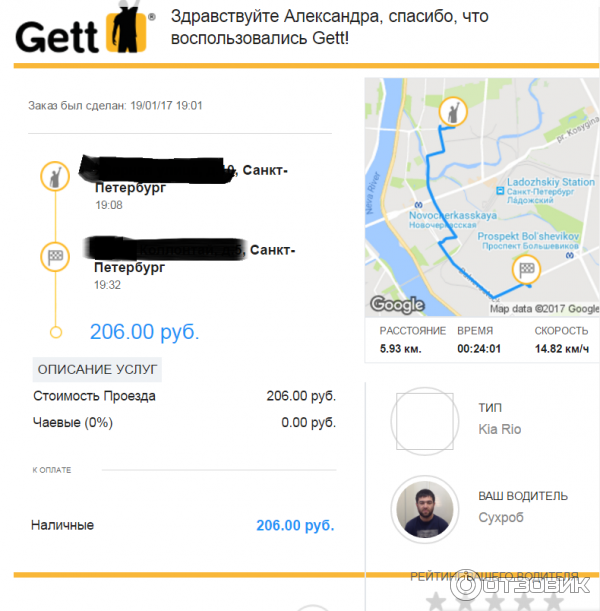Click the Ladozhskiy Station train icon on map
The height and width of the screenshot is (611, 600).
coord(500,191)
